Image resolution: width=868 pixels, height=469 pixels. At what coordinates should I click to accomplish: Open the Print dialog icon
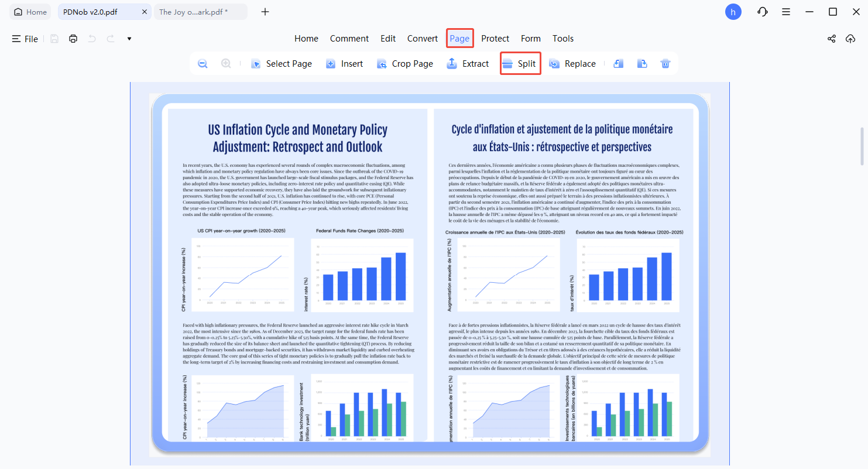click(x=73, y=39)
